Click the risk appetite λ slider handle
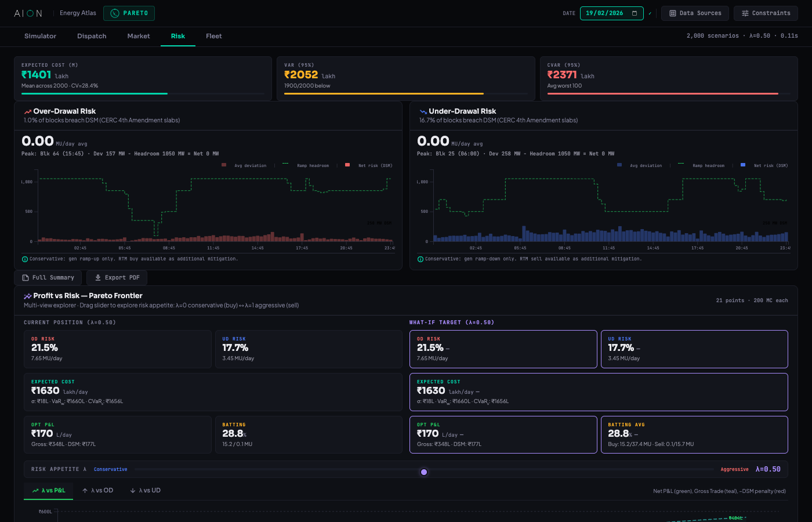This screenshot has height=522, width=812. click(x=424, y=472)
